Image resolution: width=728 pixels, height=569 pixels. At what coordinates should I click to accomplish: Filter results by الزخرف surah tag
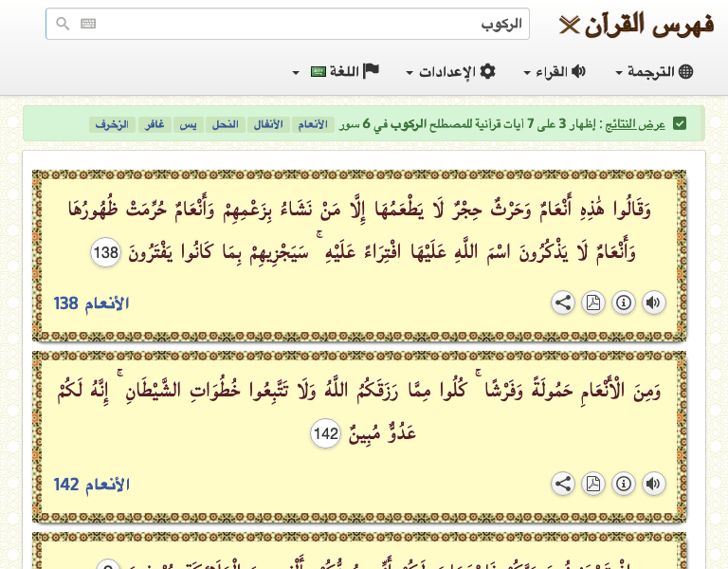112,124
